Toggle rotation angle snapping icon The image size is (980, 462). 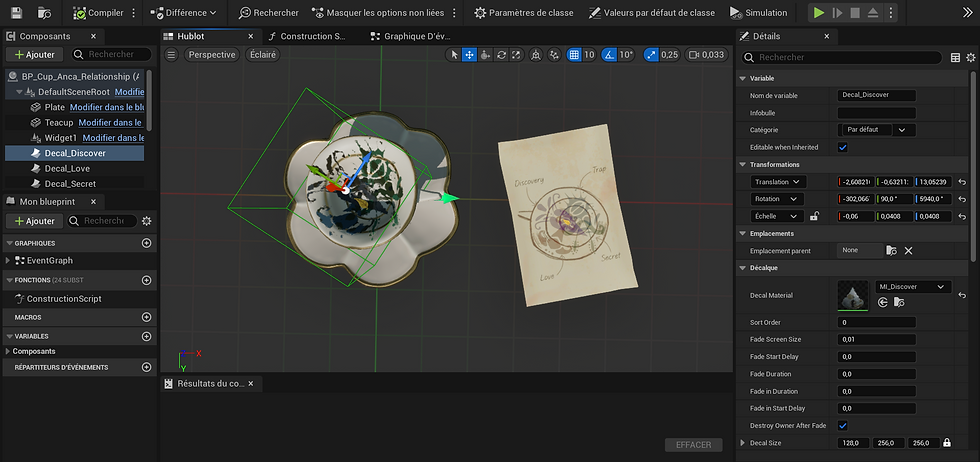click(610, 55)
